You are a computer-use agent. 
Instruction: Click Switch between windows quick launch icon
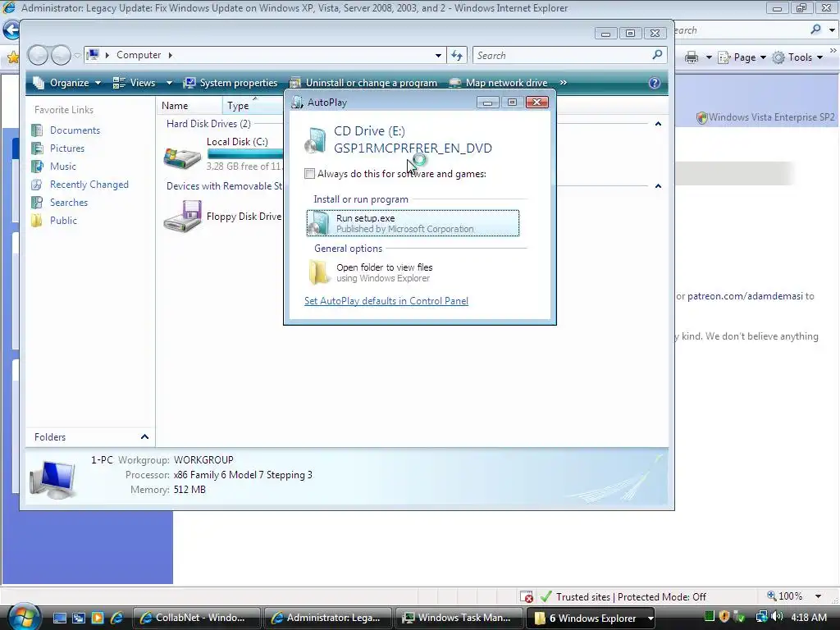[79, 618]
